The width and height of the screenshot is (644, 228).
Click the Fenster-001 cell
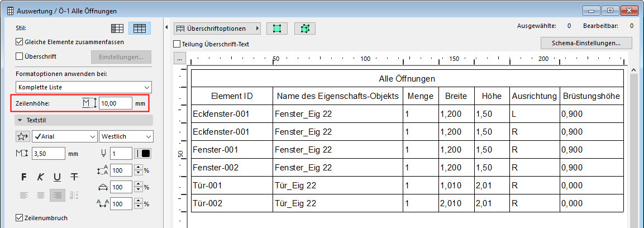pyautogui.click(x=232, y=150)
